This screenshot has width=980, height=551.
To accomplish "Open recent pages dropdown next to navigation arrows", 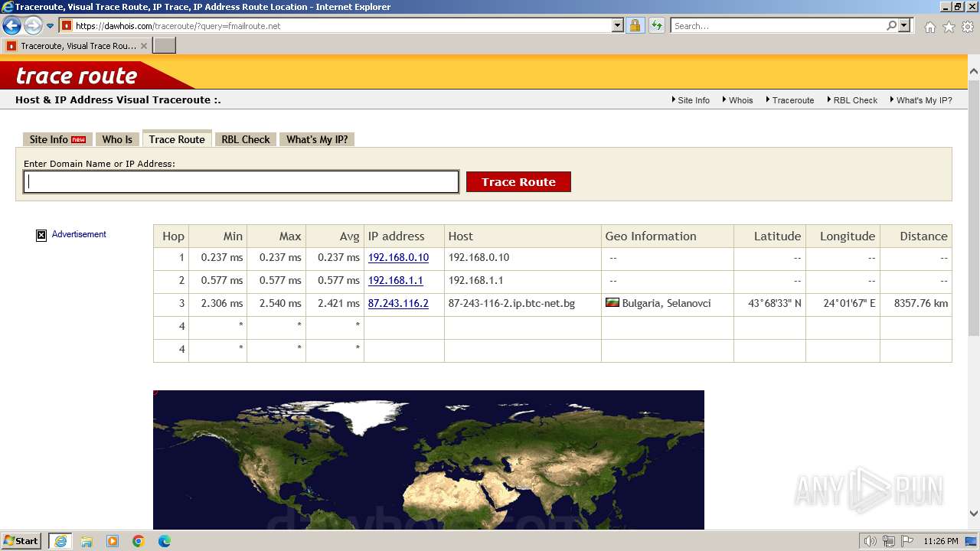I will pyautogui.click(x=51, y=26).
